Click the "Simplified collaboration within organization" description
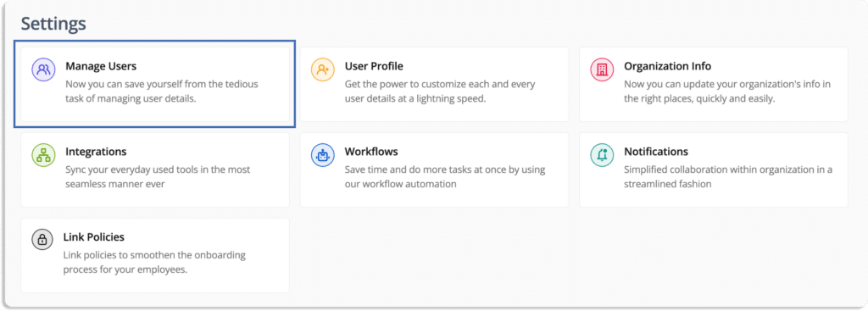 coord(728,176)
